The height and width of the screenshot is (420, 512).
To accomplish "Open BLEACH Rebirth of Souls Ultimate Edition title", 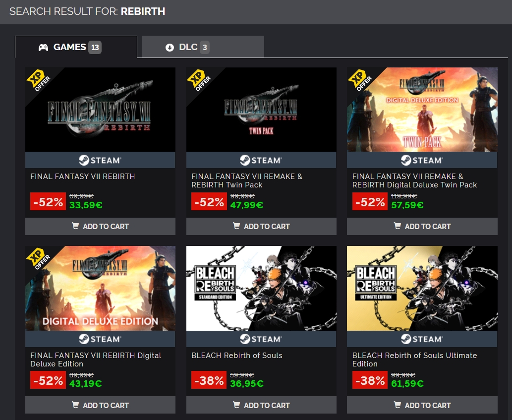I will point(414,359).
